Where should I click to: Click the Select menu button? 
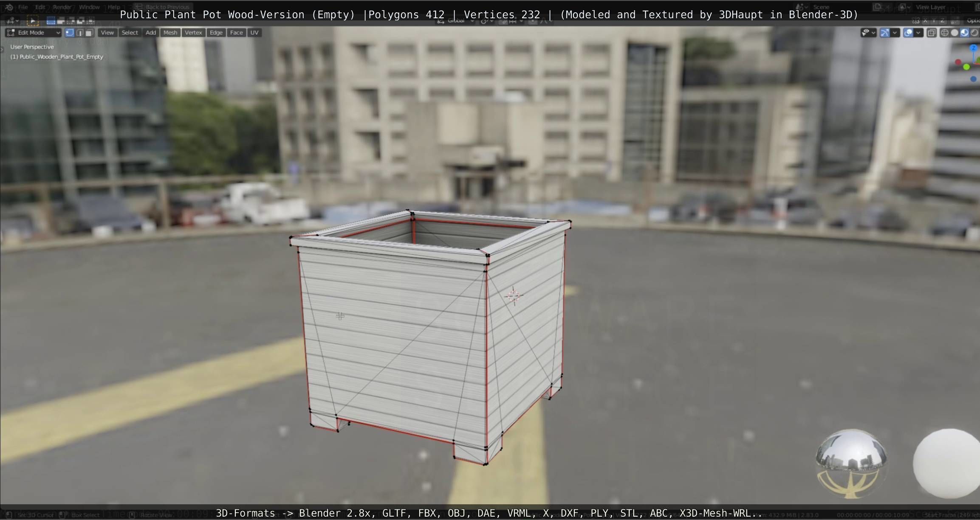click(x=130, y=33)
